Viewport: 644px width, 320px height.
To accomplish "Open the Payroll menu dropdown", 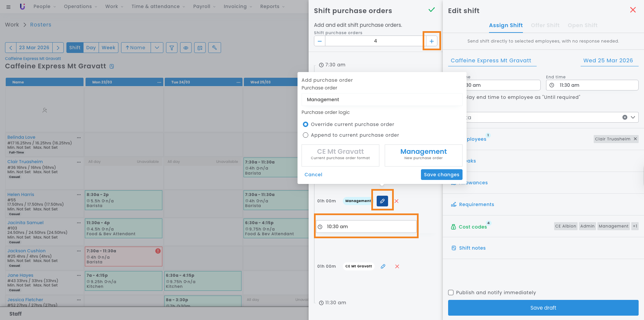I will pyautogui.click(x=204, y=6).
